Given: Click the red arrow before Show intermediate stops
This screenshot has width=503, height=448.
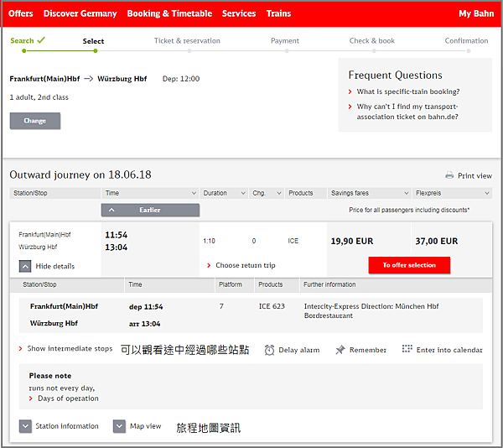Looking at the screenshot, I should point(20,348).
